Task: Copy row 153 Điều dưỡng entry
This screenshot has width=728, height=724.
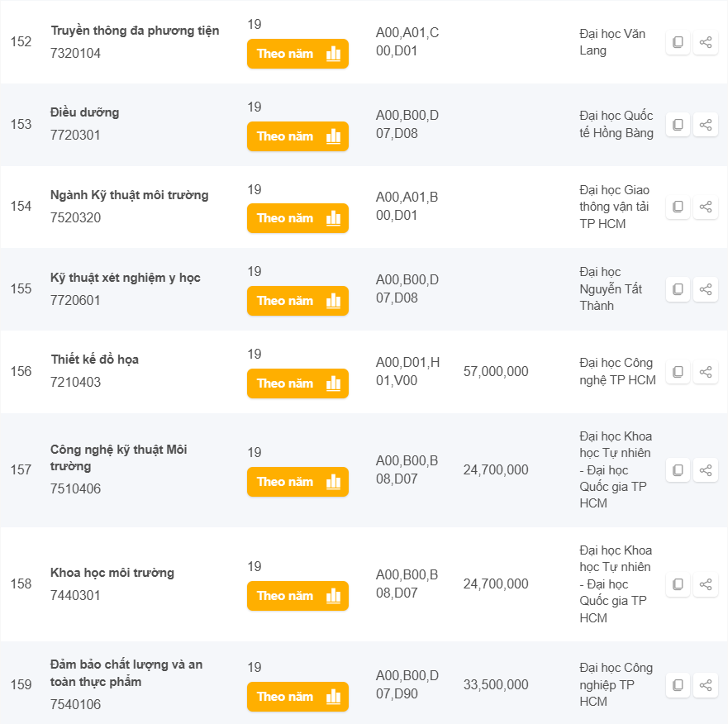Action: (678, 125)
